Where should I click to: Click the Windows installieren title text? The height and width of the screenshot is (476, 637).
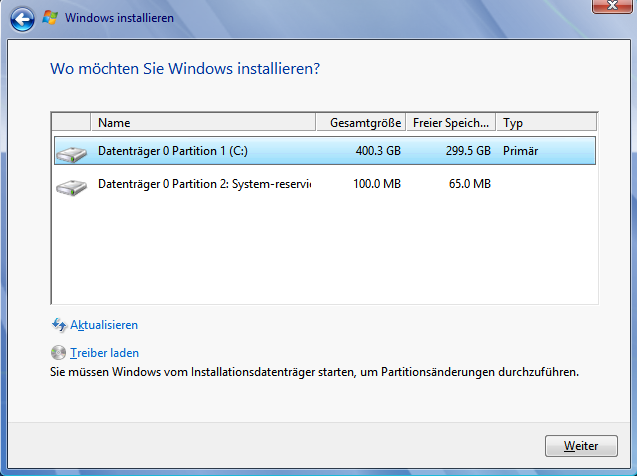(x=119, y=18)
